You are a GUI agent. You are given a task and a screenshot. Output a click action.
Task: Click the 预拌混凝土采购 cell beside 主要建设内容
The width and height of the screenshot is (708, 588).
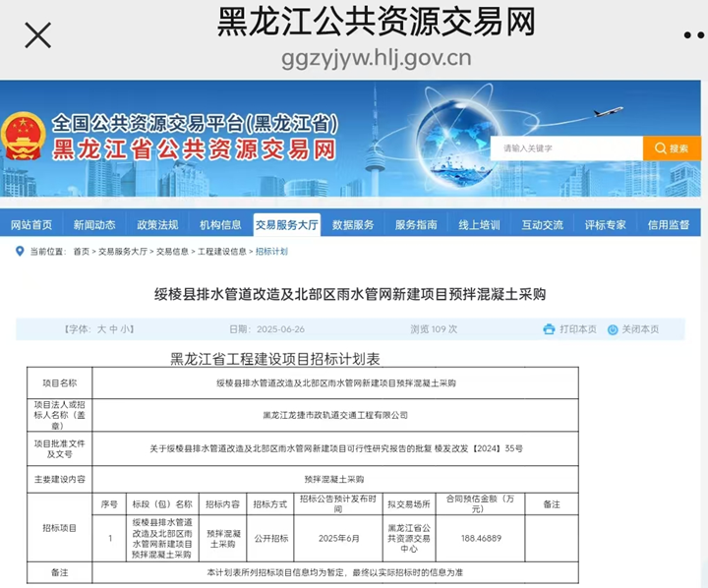[x=334, y=479]
